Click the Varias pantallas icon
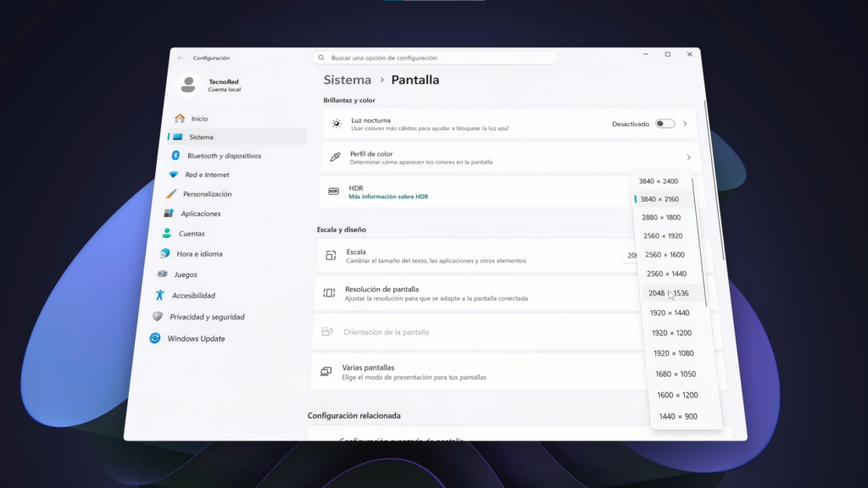Screen dimensions: 868x488 click(x=326, y=371)
